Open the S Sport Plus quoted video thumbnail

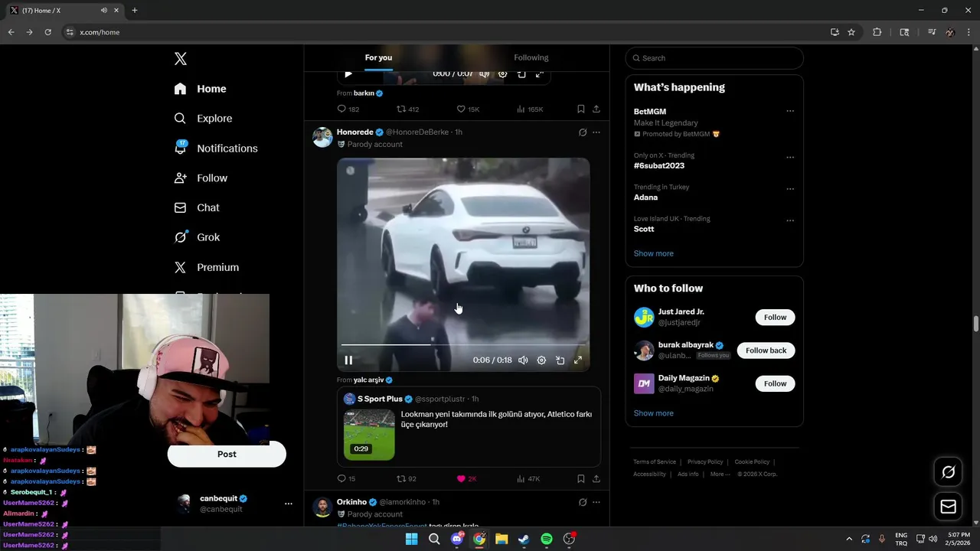click(369, 435)
